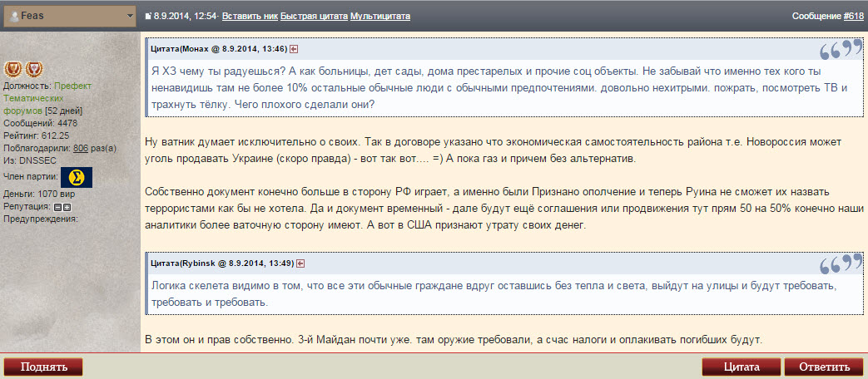Click the Рейтинг: 612.25 line
Screen dimensions: 868x379
click(x=36, y=135)
